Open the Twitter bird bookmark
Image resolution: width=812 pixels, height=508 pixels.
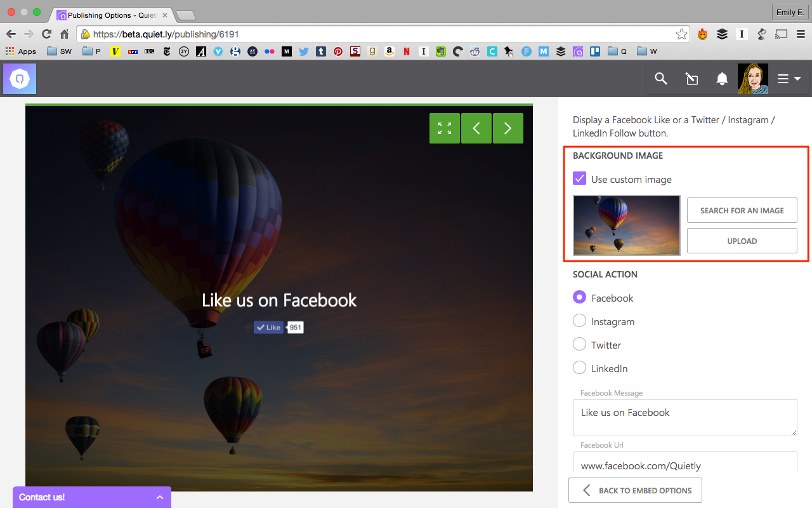(304, 51)
